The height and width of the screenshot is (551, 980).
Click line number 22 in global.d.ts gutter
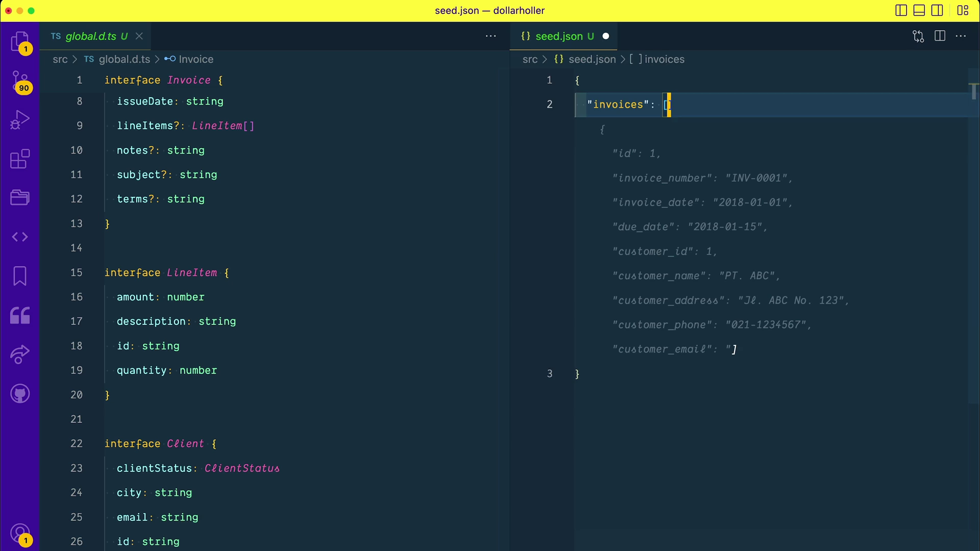click(x=76, y=443)
